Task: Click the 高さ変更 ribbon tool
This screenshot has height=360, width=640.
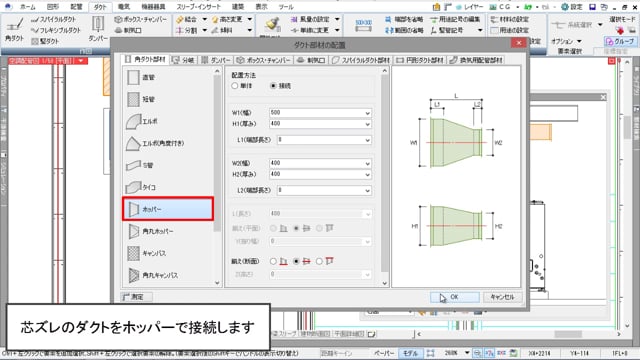Action: click(x=228, y=19)
